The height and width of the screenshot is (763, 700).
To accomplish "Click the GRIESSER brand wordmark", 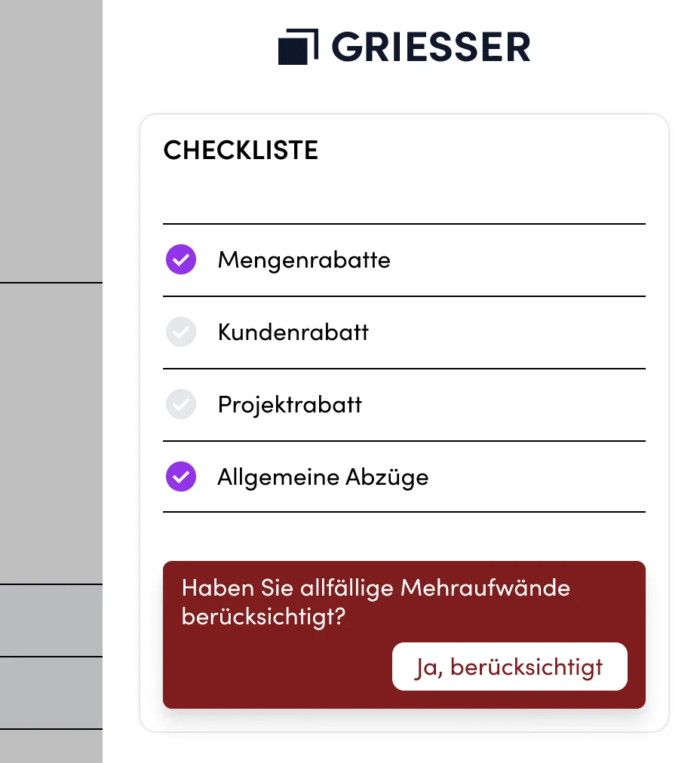I will coord(430,47).
